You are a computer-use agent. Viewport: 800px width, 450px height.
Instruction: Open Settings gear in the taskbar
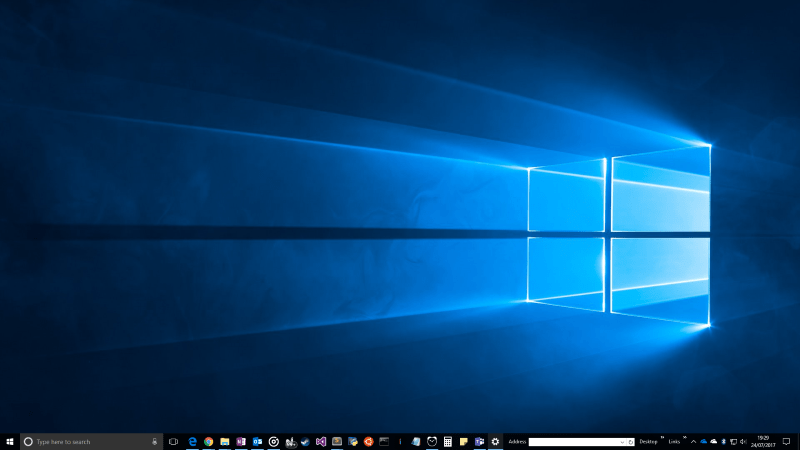[495, 441]
